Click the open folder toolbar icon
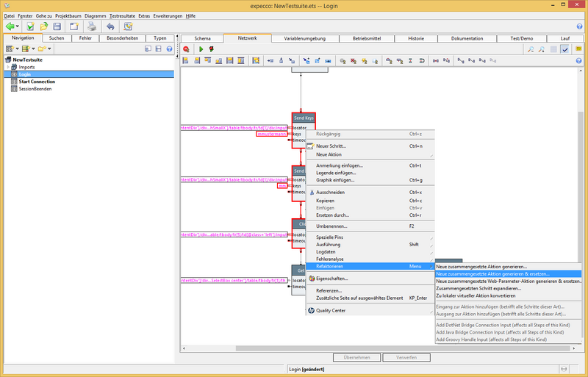 coord(44,26)
